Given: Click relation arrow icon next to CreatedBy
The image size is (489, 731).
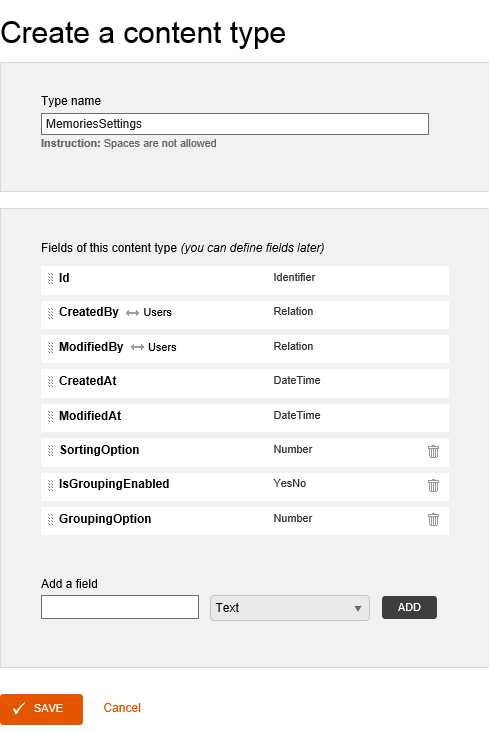Looking at the screenshot, I should [132, 313].
